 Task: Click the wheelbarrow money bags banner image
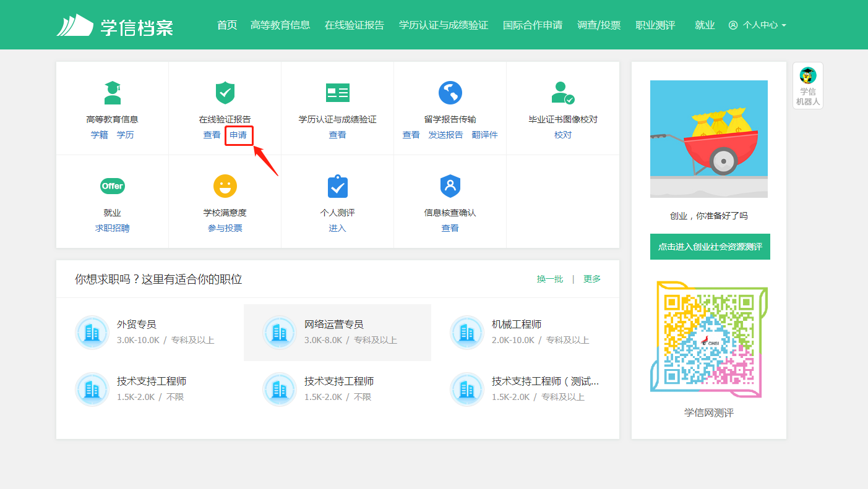pos(709,139)
